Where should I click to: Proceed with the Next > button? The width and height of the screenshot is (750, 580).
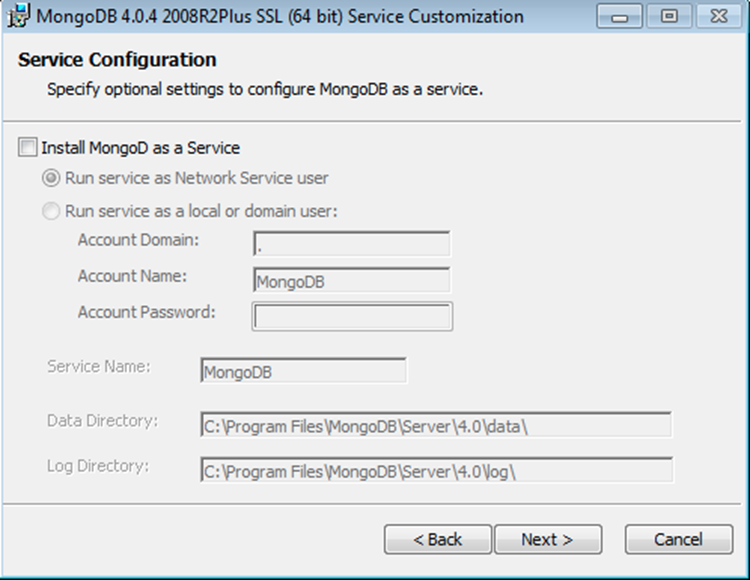point(548,540)
